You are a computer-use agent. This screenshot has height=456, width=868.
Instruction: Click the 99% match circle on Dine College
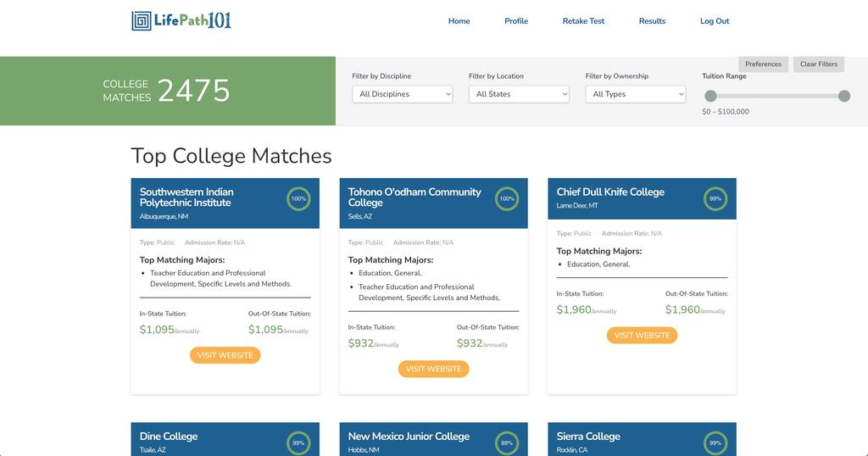pyautogui.click(x=298, y=442)
